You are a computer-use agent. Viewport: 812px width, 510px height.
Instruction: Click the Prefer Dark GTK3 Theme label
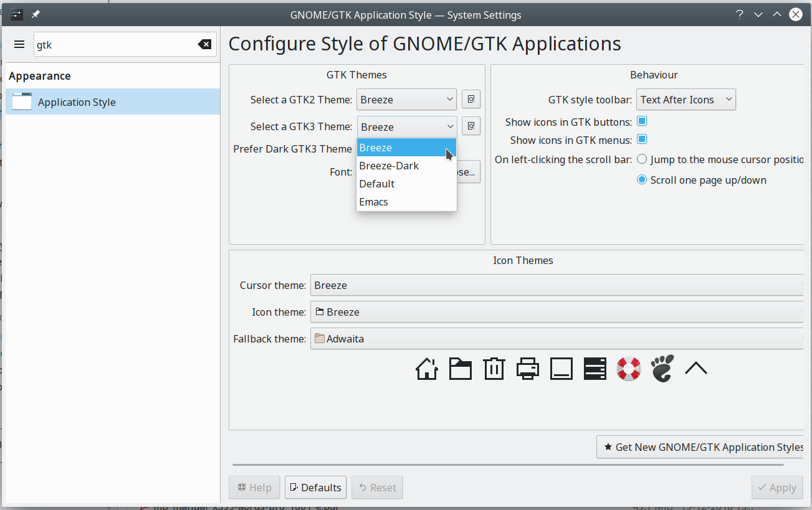point(292,149)
